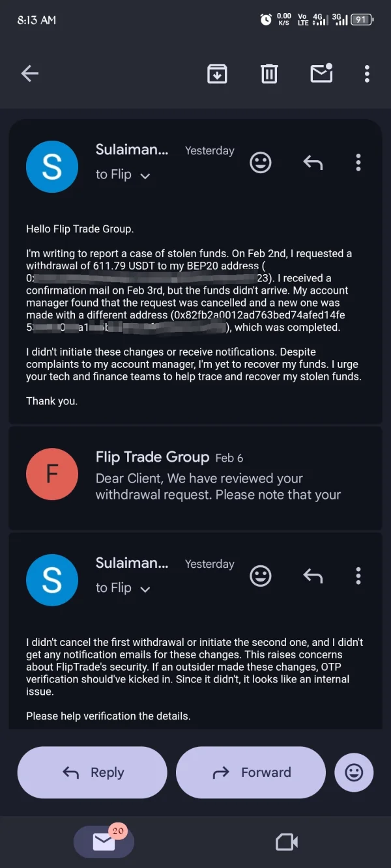The image size is (391, 868).
Task: Switch to the Mail tab with badge
Action: tap(104, 842)
